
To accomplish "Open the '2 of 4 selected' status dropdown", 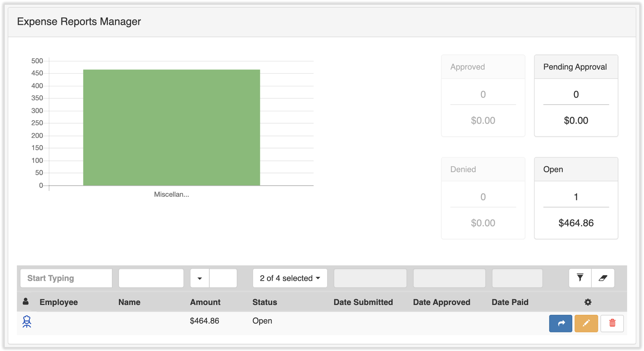I will pos(290,278).
